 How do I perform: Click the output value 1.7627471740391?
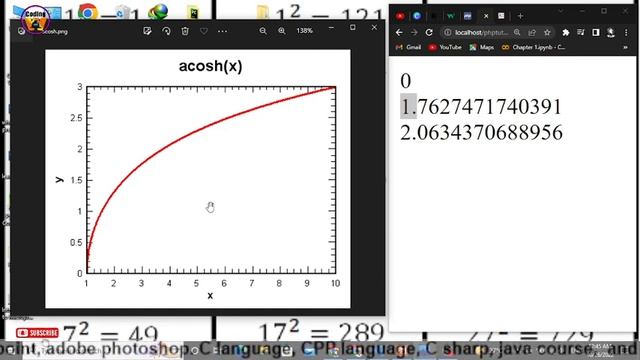481,107
